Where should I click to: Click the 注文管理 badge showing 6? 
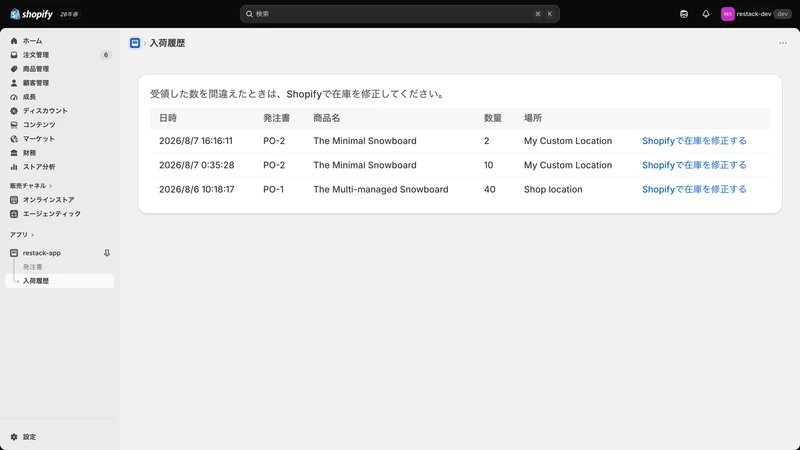point(106,55)
